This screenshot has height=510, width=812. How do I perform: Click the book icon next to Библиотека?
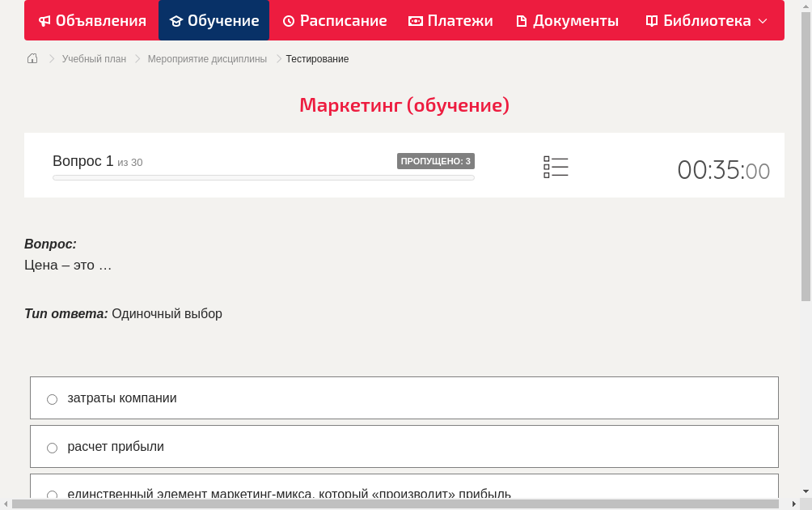coord(650,20)
